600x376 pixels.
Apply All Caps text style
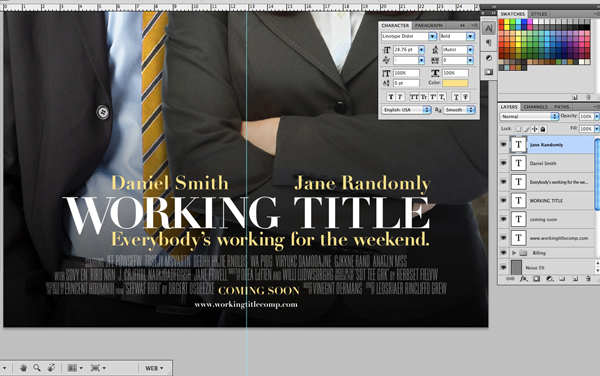(x=414, y=97)
